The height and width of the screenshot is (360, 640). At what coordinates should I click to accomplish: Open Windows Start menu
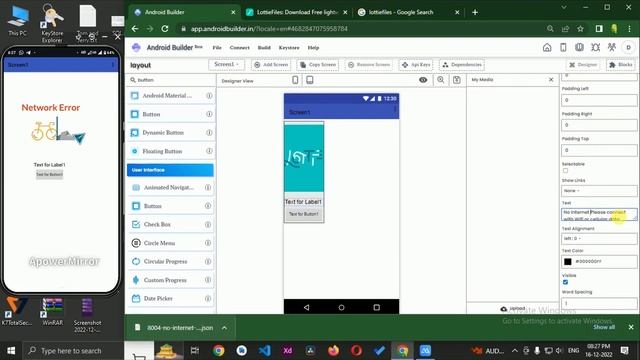pos(11,351)
